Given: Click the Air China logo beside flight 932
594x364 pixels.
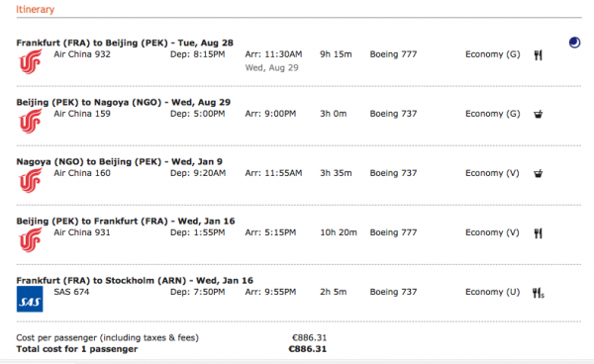Looking at the screenshot, I should click(30, 61).
